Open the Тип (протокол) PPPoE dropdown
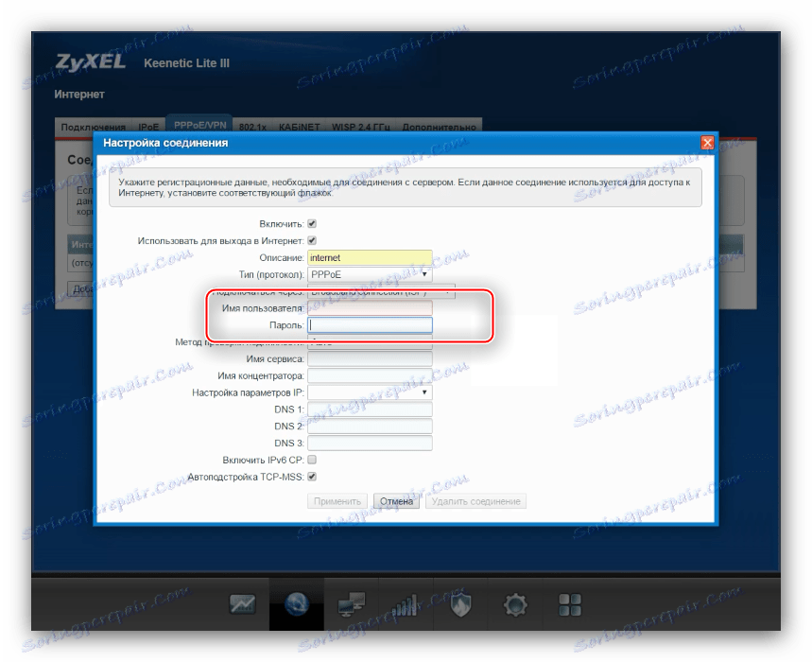 tap(370, 274)
